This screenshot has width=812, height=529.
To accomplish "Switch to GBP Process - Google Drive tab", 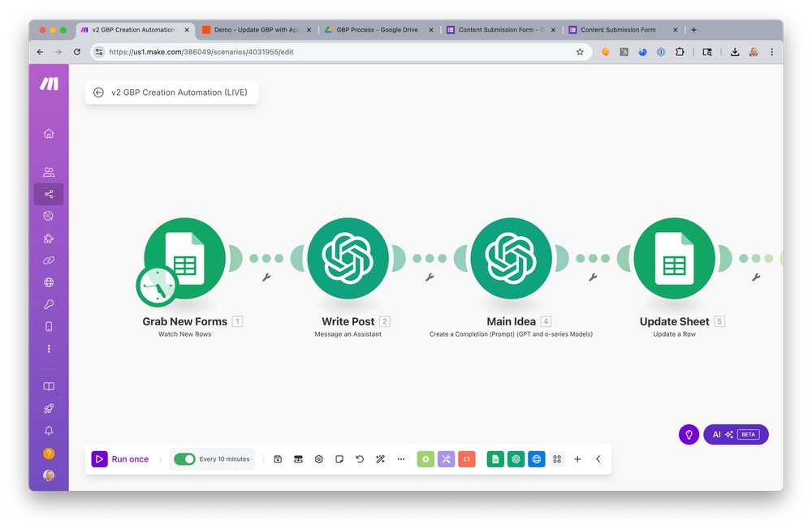I will click(379, 30).
